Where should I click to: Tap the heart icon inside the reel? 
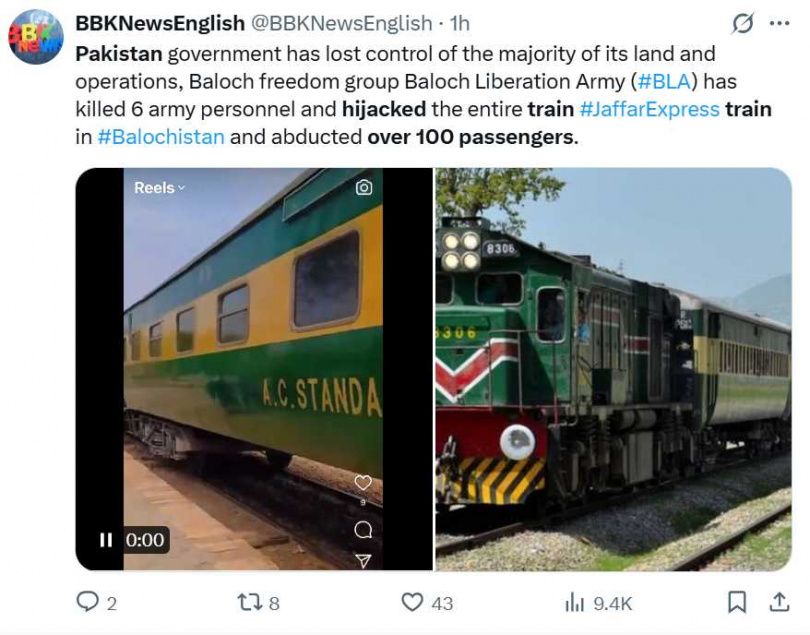coord(363,483)
